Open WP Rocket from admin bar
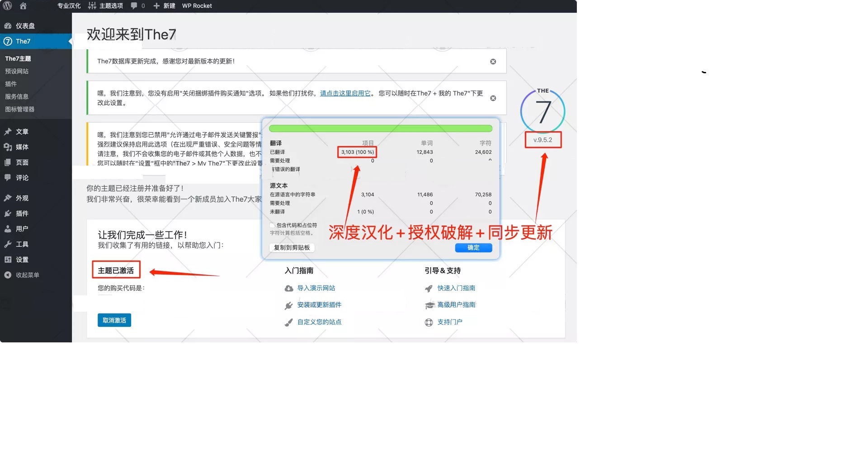 197,6
